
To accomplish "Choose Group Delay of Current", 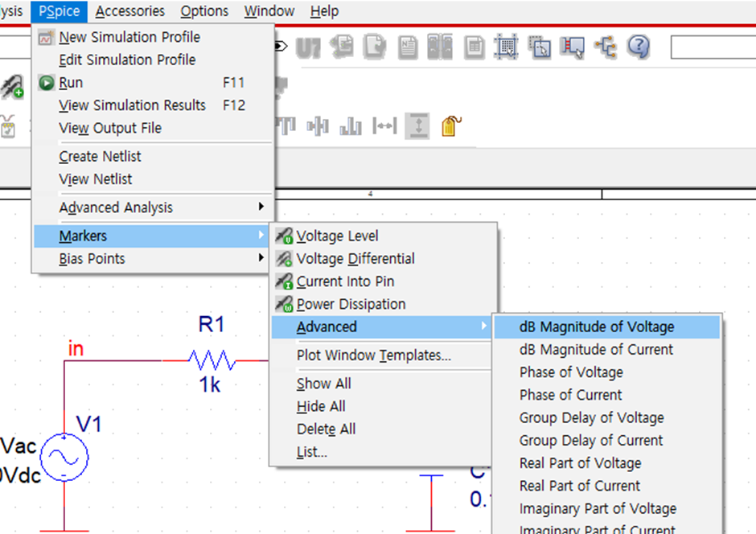I will point(607,441).
